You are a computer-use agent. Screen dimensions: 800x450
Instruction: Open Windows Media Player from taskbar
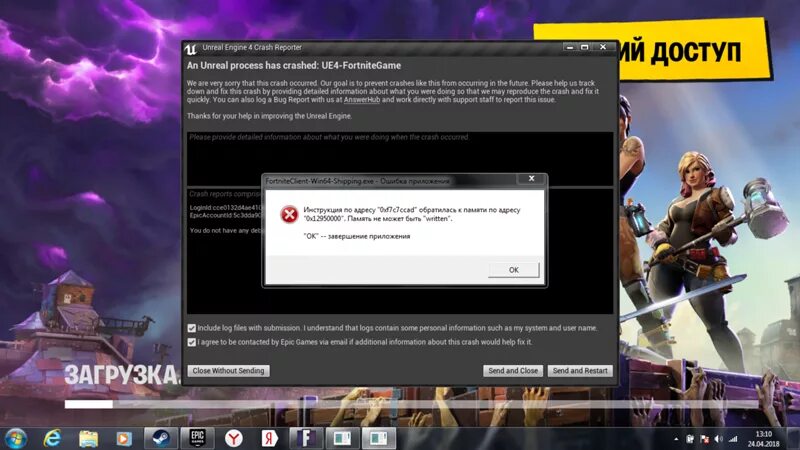[x=123, y=438]
